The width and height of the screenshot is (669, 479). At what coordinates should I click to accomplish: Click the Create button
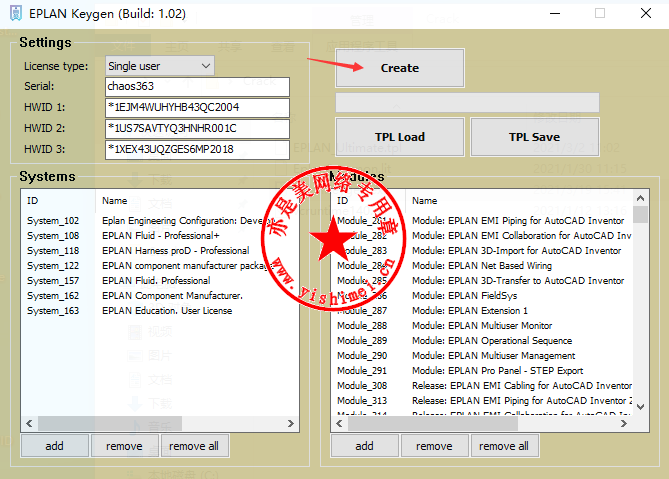click(x=400, y=68)
